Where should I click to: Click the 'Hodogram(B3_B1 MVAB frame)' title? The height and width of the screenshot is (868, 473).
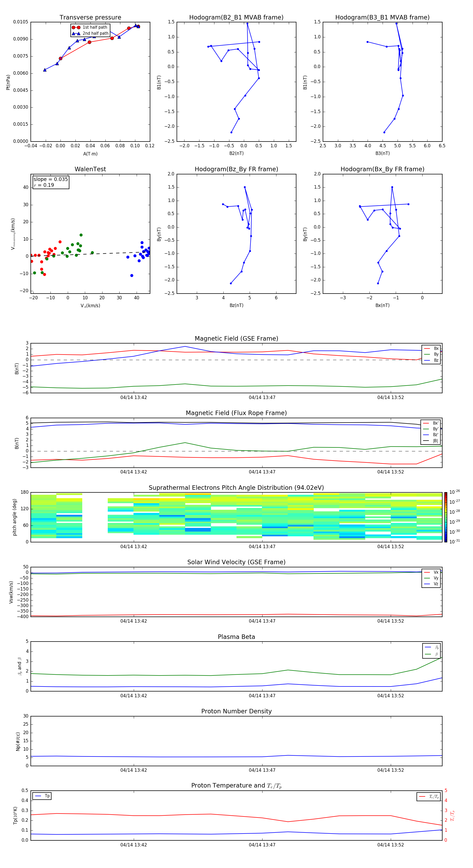tap(382, 18)
